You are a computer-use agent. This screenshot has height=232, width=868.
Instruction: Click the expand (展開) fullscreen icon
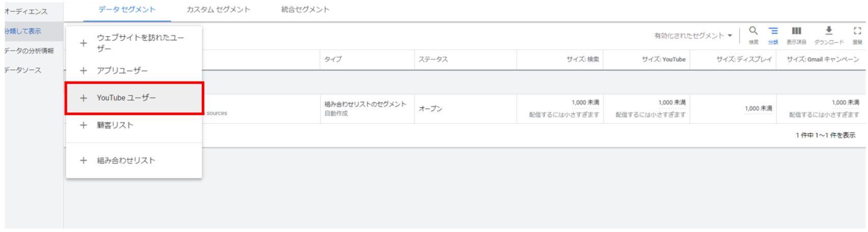857,32
